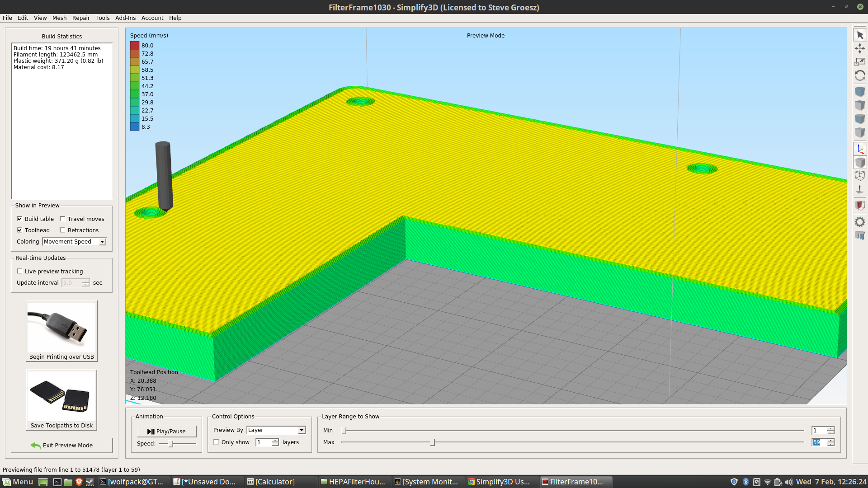Viewport: 868px width, 488px height.
Task: Choose the scale tool icon
Action: point(860,62)
